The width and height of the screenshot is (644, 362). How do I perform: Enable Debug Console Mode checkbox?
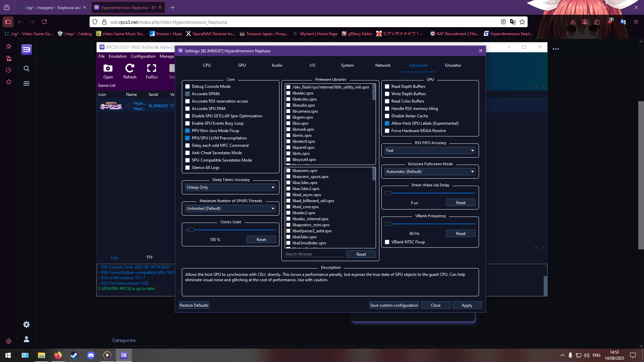tap(187, 86)
